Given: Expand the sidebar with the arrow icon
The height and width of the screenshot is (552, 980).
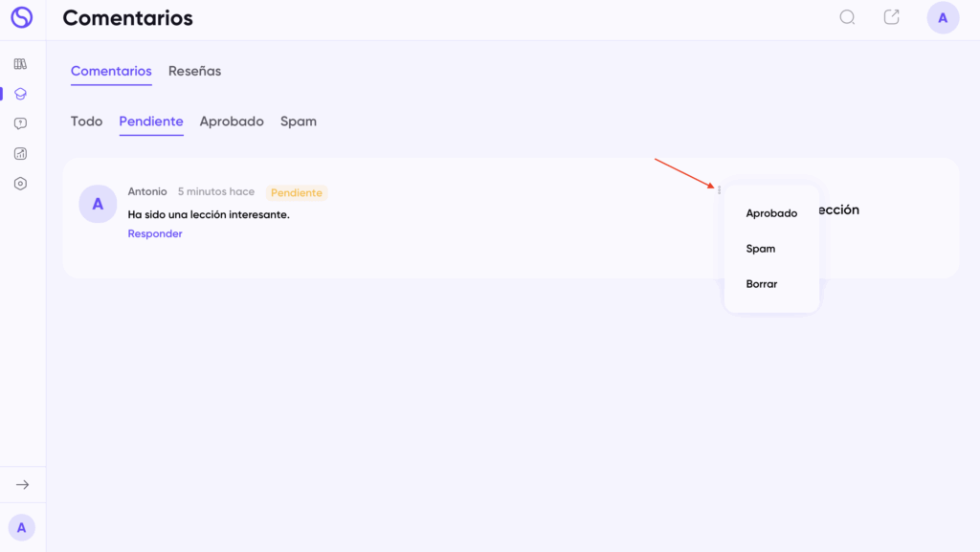Looking at the screenshot, I should tap(22, 485).
